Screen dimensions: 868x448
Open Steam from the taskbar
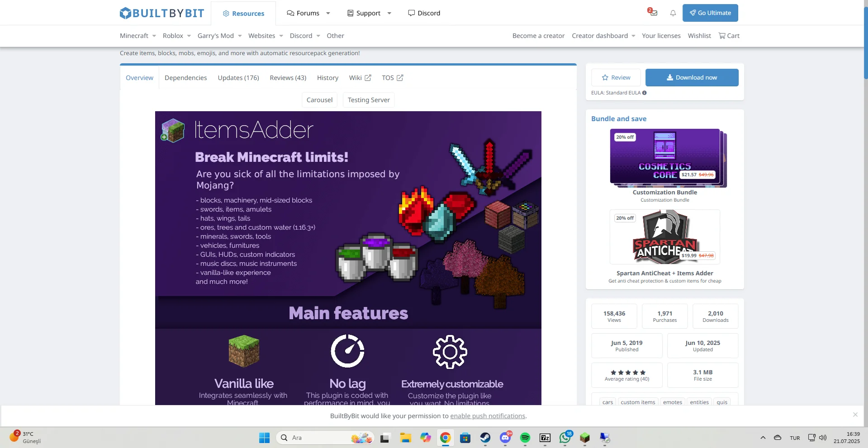(485, 438)
